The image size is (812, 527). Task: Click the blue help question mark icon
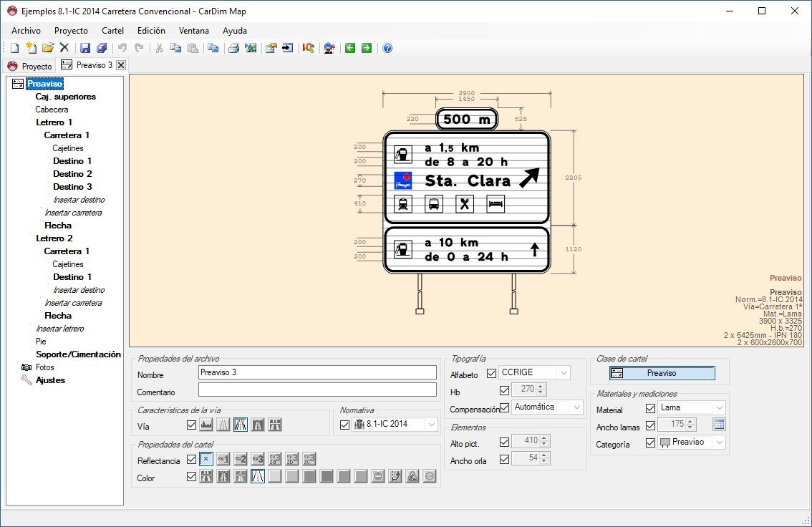(387, 48)
